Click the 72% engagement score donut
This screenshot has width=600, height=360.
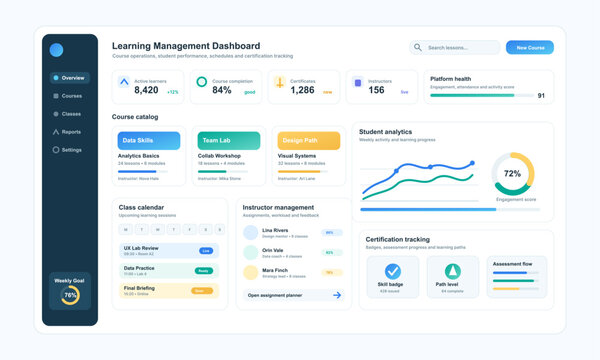(512, 174)
